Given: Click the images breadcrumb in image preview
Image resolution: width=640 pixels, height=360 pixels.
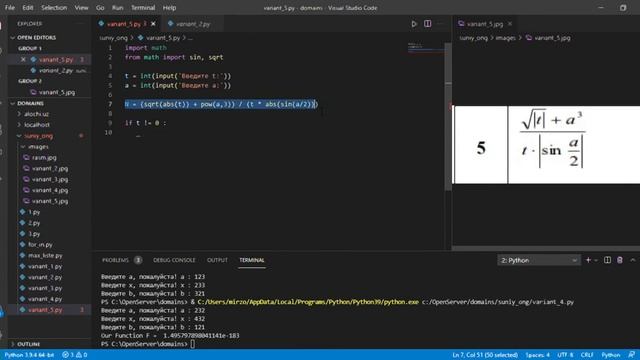Looking at the screenshot, I should [x=505, y=38].
